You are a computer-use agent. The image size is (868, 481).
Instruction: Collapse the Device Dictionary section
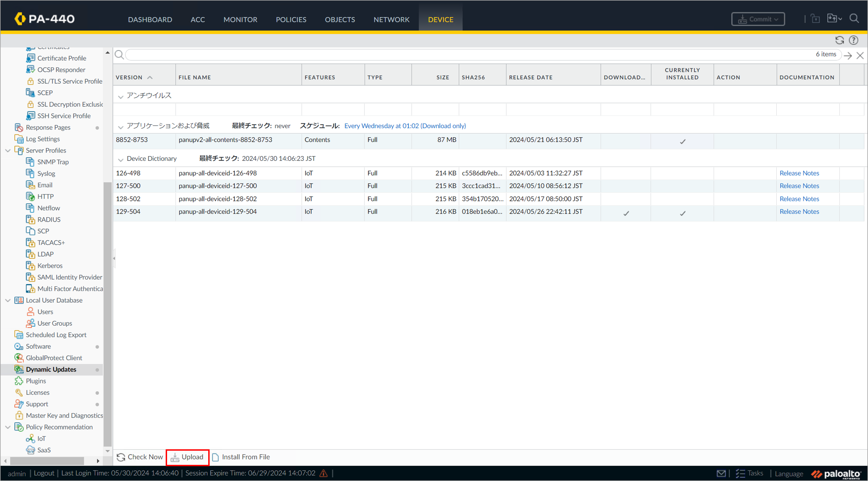(x=121, y=159)
